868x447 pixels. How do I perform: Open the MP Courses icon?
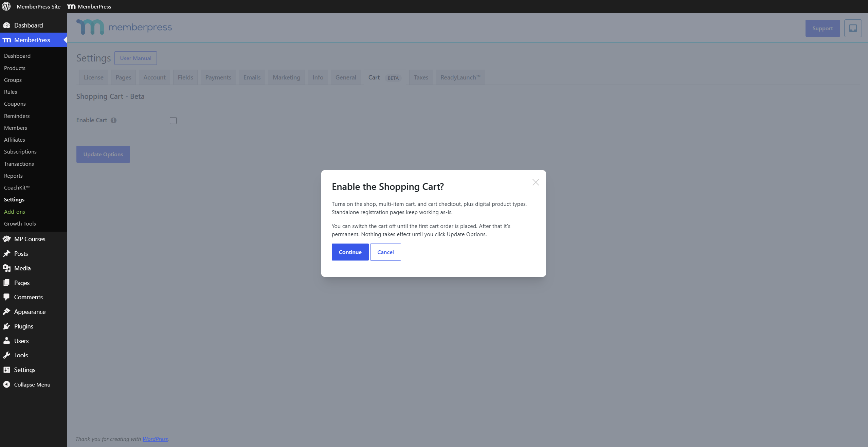[6, 239]
